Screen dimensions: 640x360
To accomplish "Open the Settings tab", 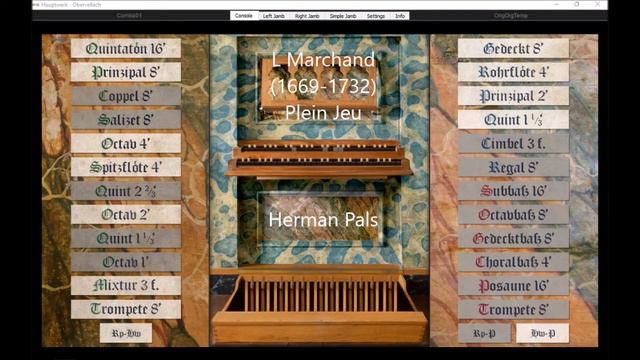I will tap(376, 16).
